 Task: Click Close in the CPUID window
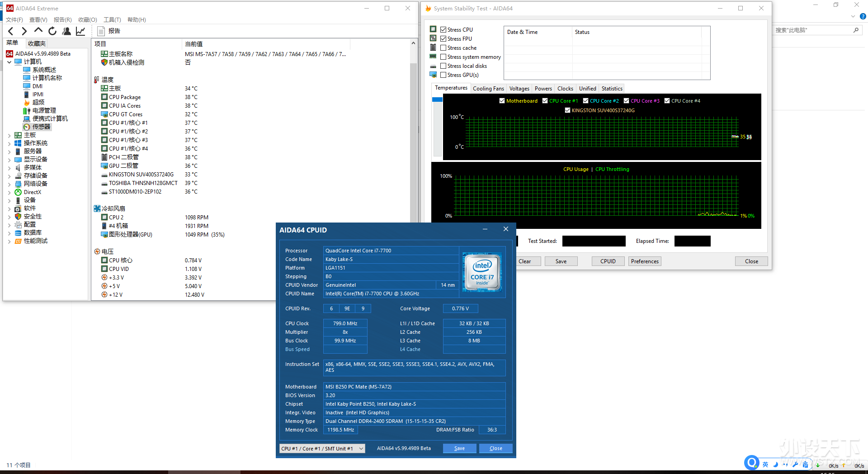pos(495,449)
